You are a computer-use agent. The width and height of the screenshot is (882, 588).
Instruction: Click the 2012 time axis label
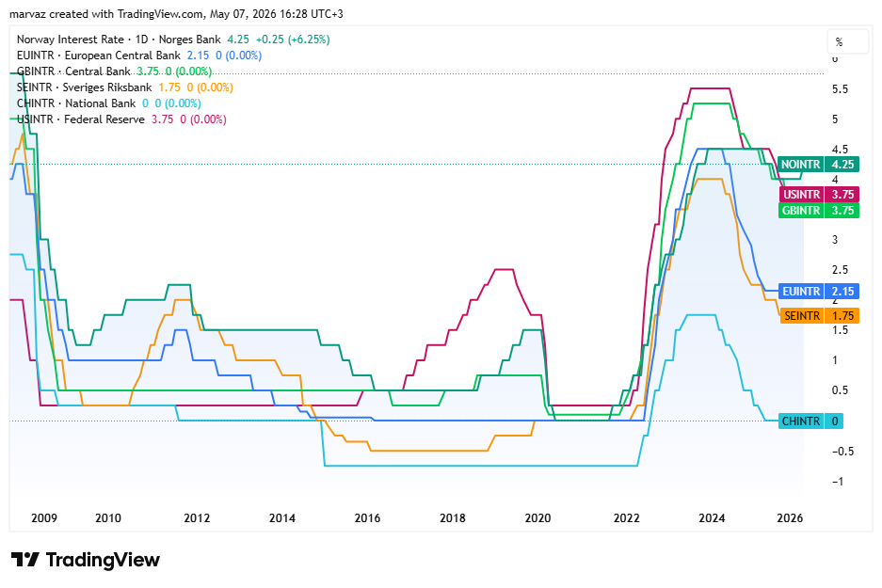pos(197,518)
